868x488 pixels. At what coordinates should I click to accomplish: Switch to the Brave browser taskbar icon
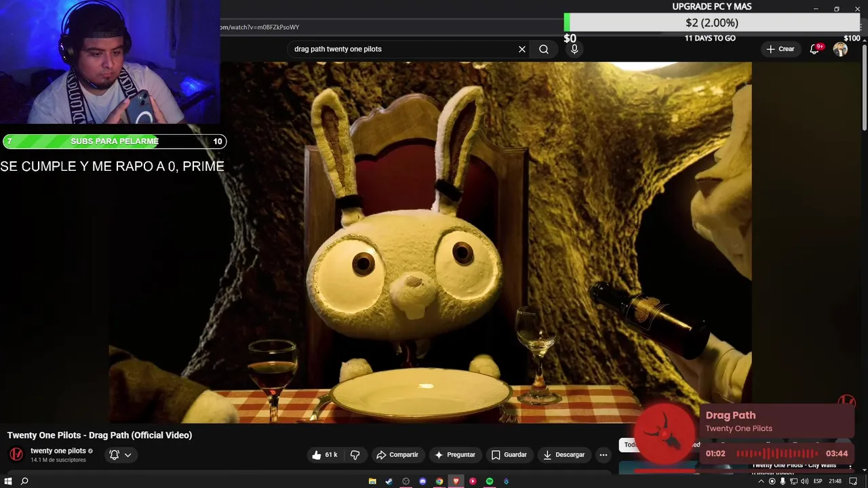456,481
